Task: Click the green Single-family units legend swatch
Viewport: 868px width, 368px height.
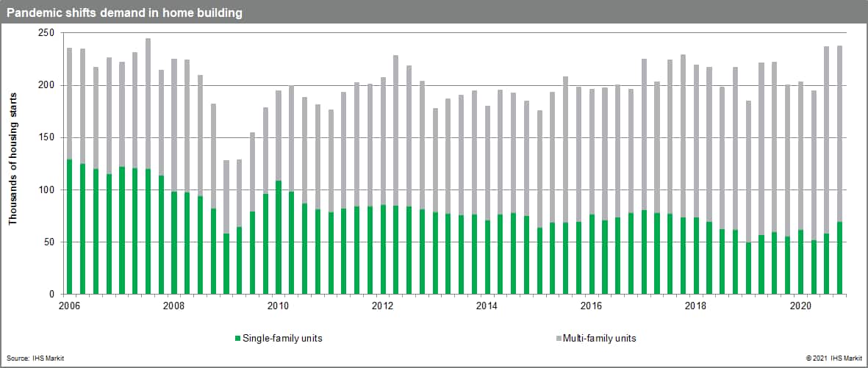Action: click(237, 339)
